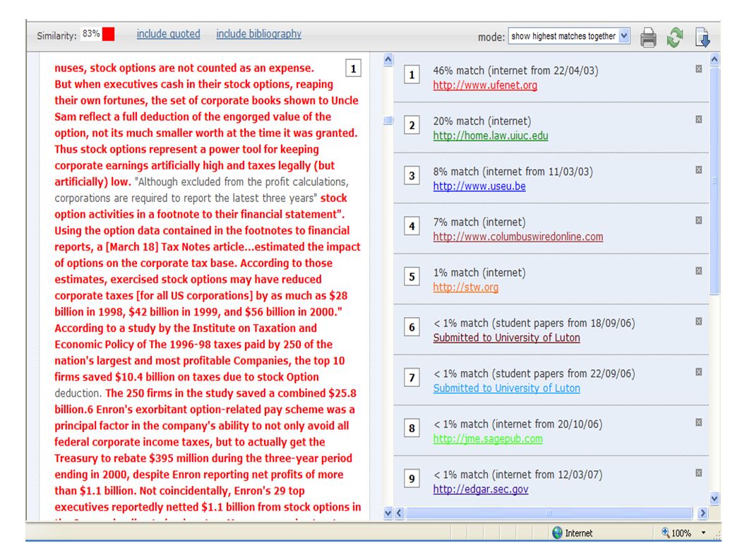Screen dimensions: 747x560
Task: Exclude the edgar.sec.gov source match
Action: 698,472
